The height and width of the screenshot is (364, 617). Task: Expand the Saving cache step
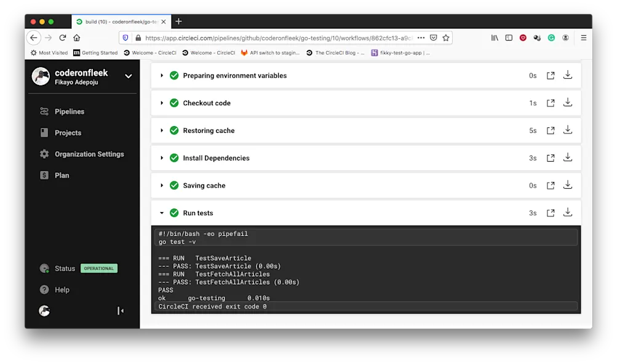pyautogui.click(x=162, y=185)
